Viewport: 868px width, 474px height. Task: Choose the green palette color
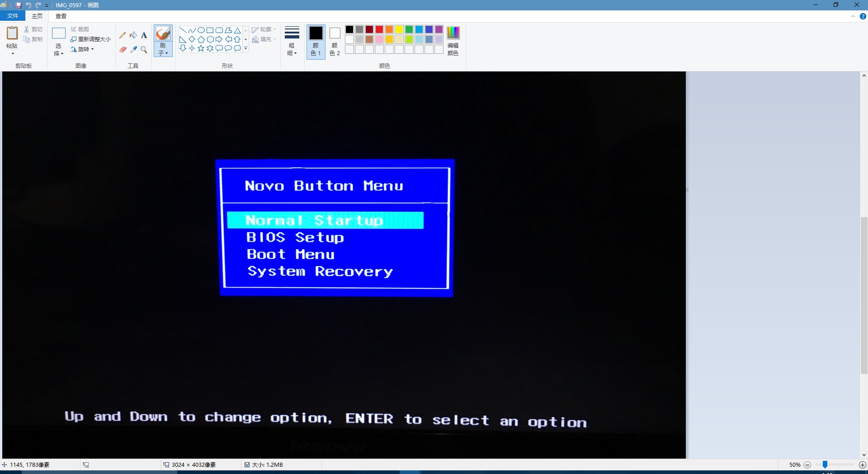click(409, 29)
